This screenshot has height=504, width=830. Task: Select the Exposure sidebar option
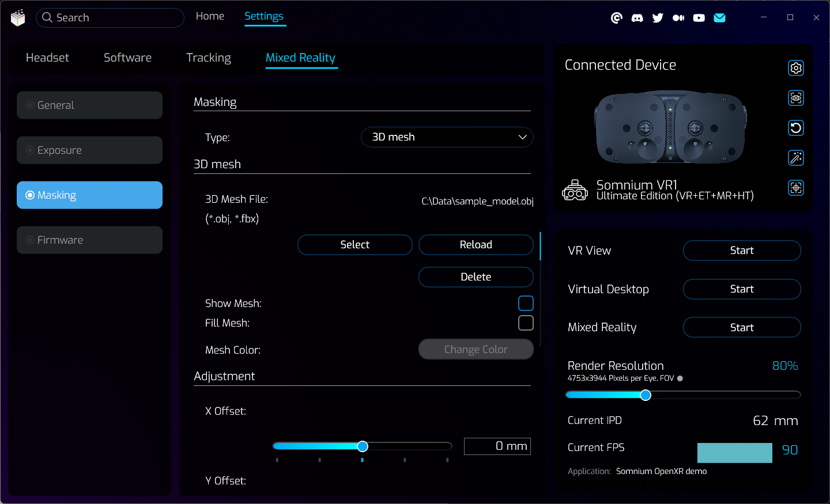[89, 150]
